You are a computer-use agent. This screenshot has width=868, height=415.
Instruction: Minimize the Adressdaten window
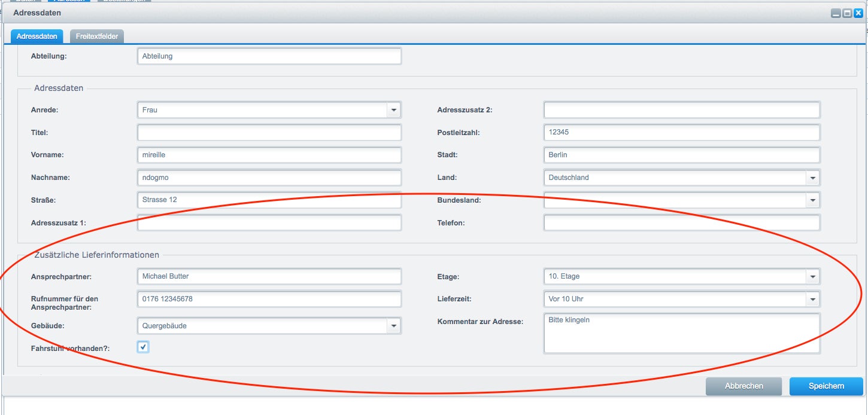(x=836, y=13)
